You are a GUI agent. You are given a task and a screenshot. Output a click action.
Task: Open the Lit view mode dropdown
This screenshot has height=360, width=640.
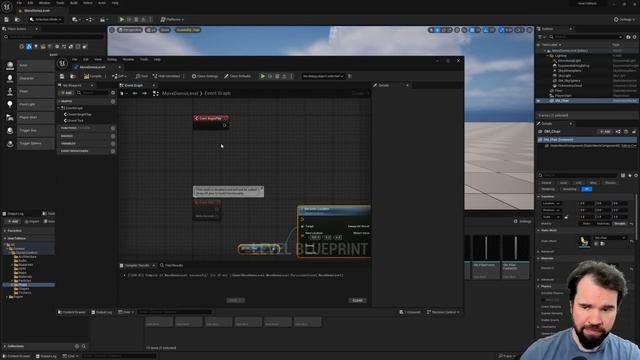click(x=151, y=30)
